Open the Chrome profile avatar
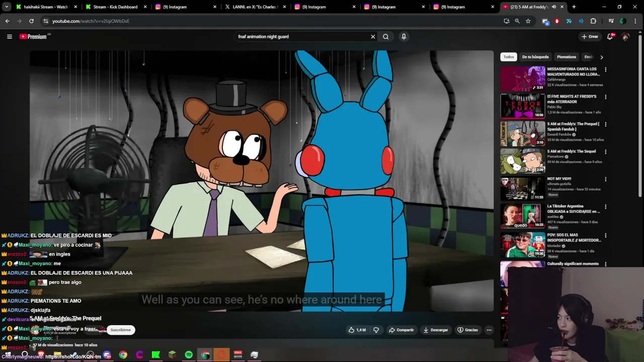The width and height of the screenshot is (644, 362). coord(623,21)
